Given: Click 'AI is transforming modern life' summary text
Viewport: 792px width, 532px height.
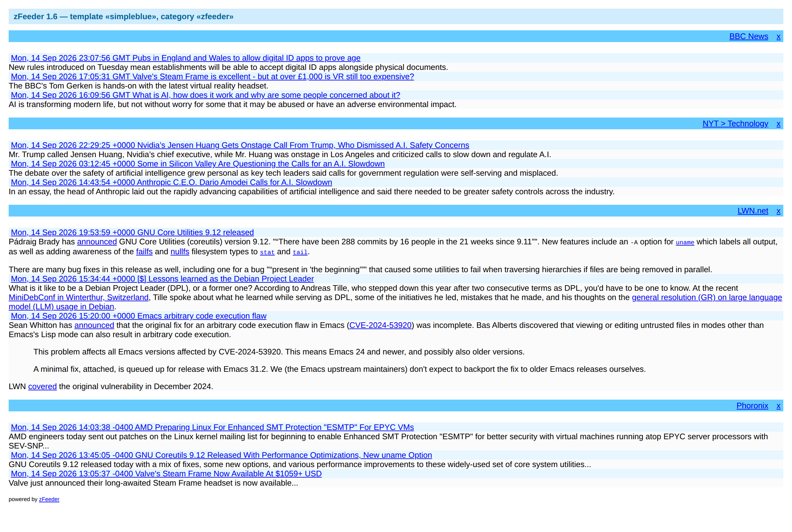Looking at the screenshot, I should coord(232,105).
